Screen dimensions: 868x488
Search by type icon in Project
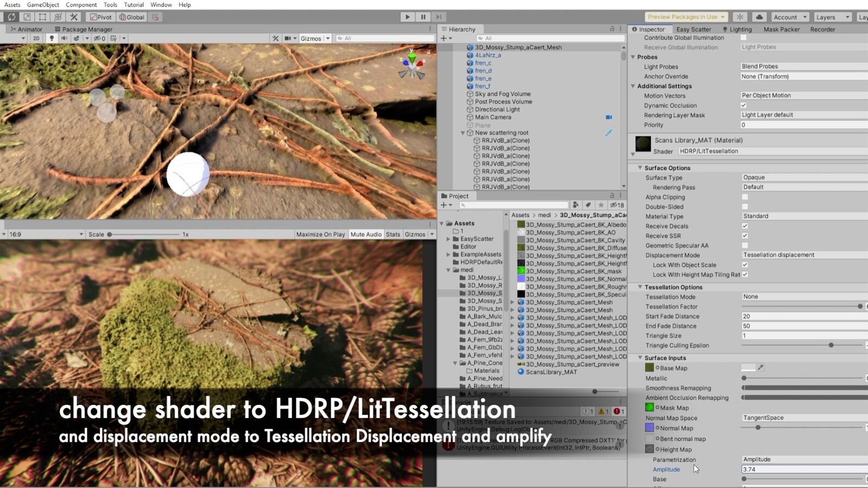pyautogui.click(x=576, y=205)
